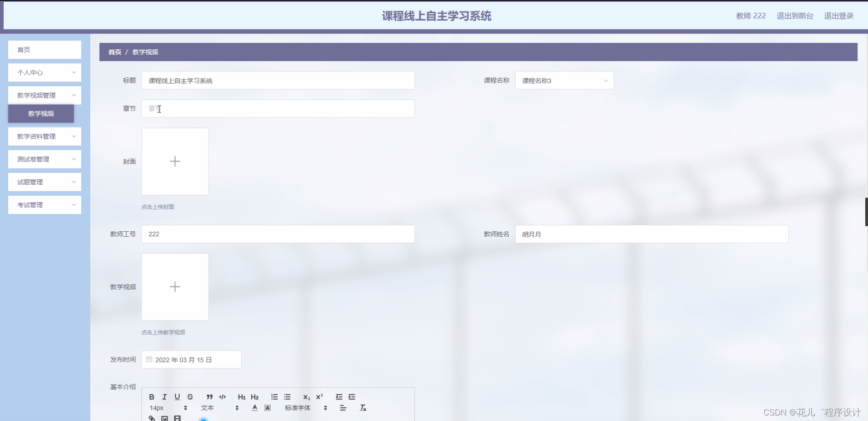Open the 课程名称 dropdown
The height and width of the screenshot is (421, 868).
tap(564, 80)
